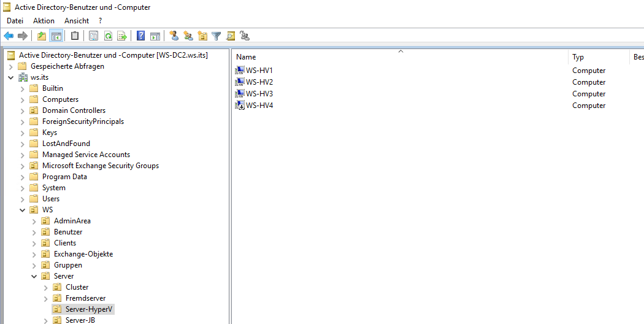The height and width of the screenshot is (324, 644).
Task: Collapse the WS organizational unit
Action: click(23, 210)
